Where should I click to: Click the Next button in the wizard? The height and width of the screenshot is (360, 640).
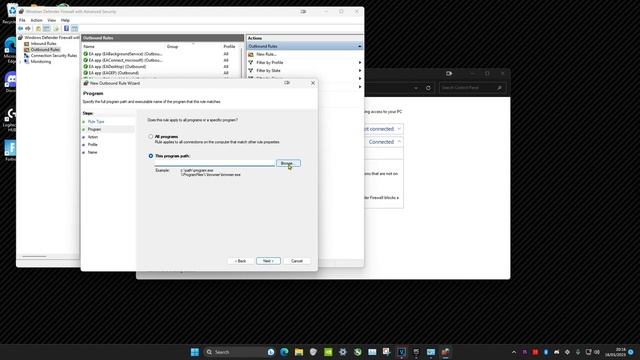point(268,261)
